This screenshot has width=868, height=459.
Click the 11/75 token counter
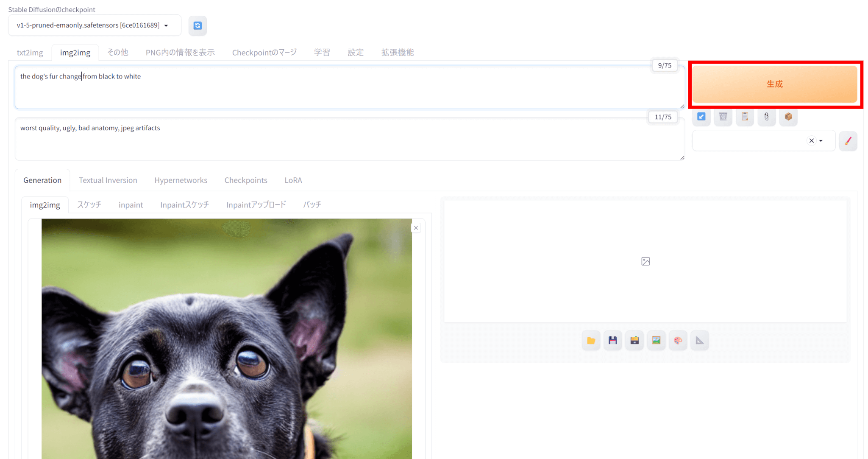click(663, 117)
